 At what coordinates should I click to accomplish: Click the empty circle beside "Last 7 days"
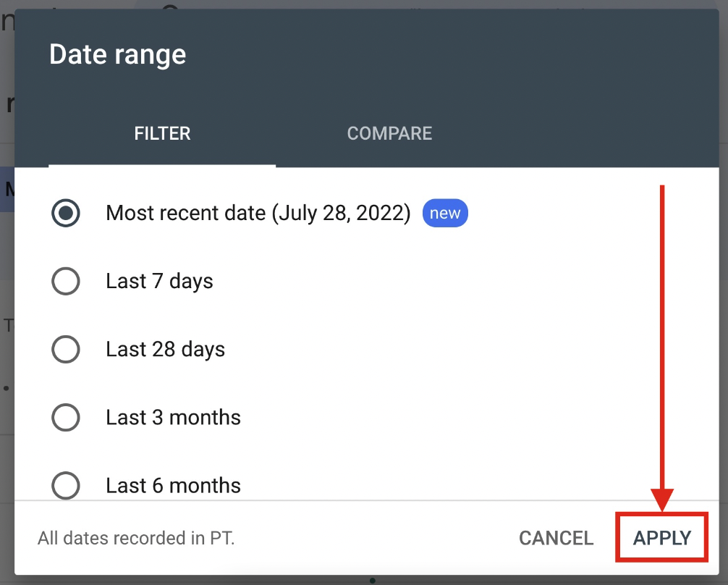click(x=66, y=281)
